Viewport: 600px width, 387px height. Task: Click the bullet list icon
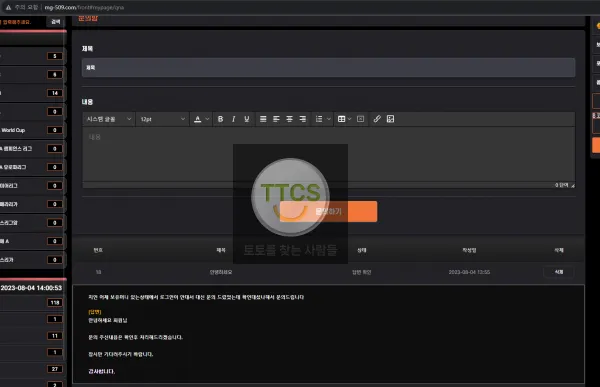point(319,119)
